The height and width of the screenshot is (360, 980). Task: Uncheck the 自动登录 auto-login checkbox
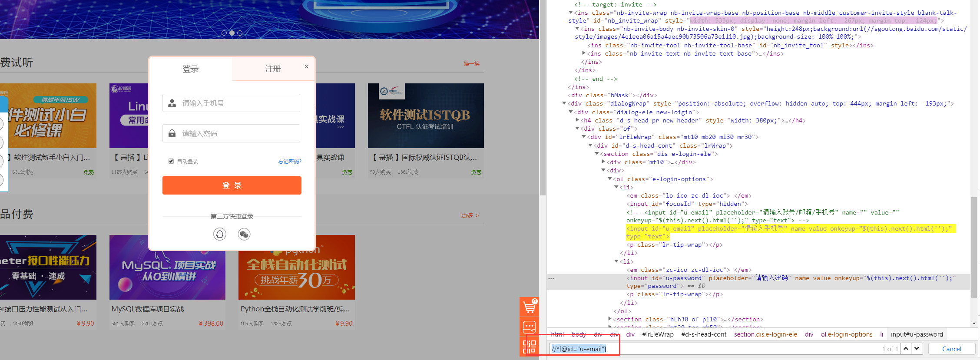(171, 161)
